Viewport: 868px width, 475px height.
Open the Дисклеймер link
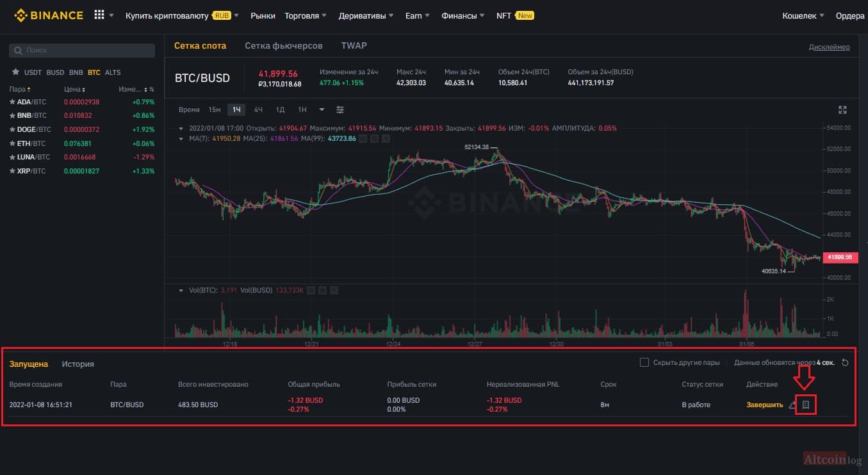click(x=830, y=47)
